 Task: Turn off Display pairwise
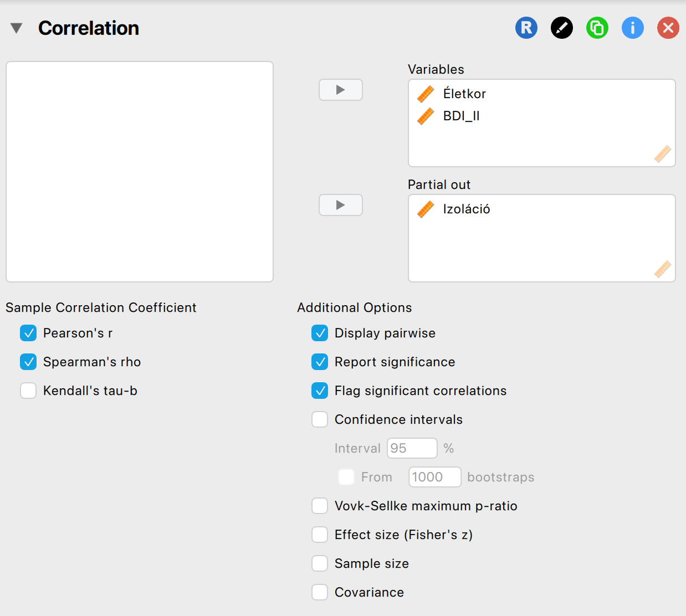click(320, 333)
